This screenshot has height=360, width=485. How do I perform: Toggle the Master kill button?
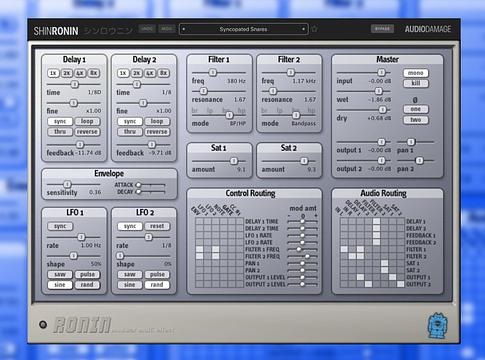[x=416, y=83]
